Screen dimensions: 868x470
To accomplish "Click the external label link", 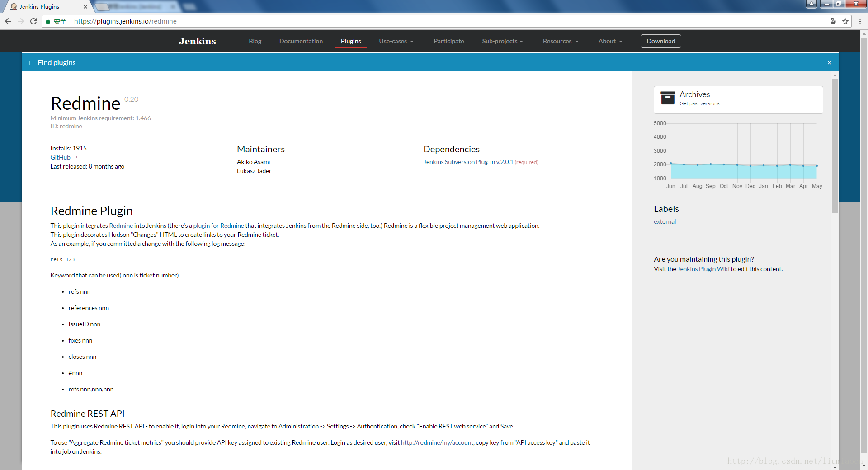I will click(665, 221).
